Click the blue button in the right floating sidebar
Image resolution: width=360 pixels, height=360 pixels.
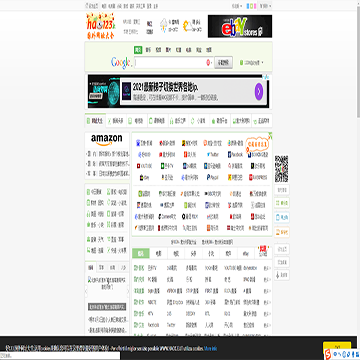coord(282,217)
